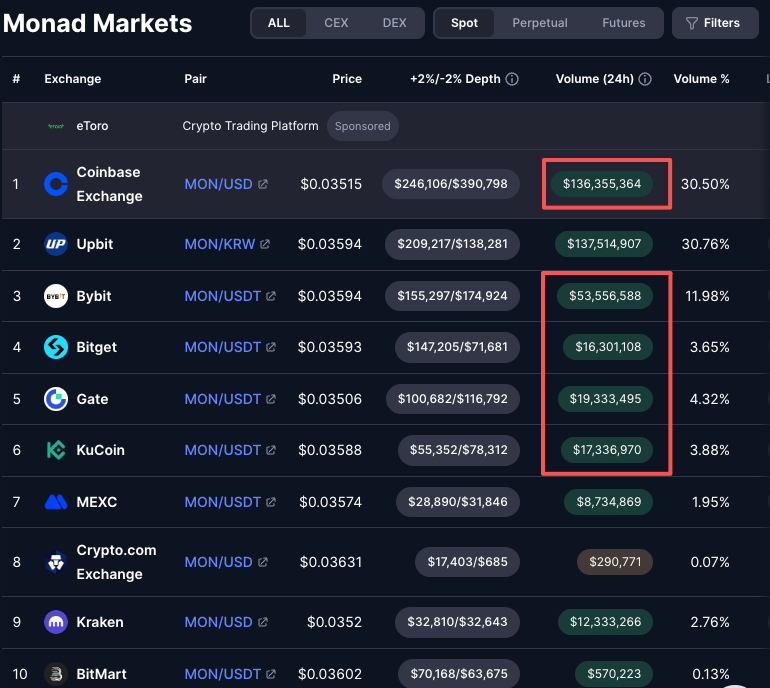This screenshot has height=688, width=770.
Task: Click the MEXC logo icon
Action: [56, 502]
